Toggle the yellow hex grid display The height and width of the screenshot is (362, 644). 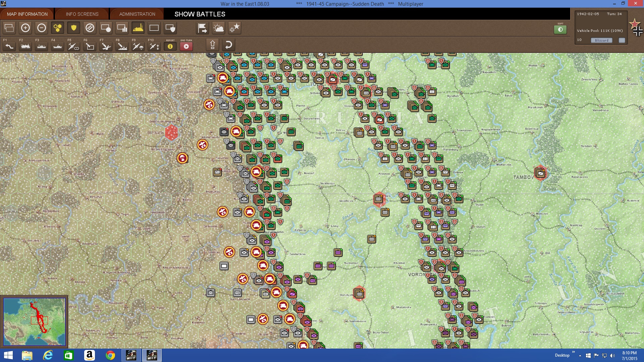click(x=58, y=28)
